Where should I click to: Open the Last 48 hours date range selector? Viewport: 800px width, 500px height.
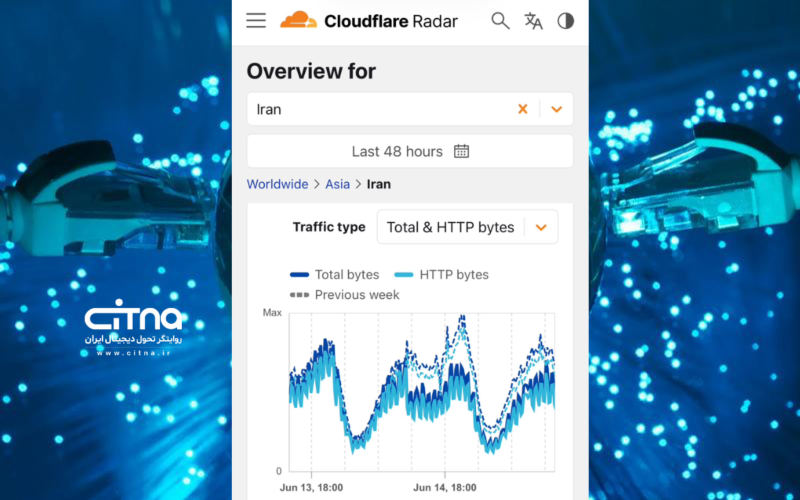tap(410, 152)
